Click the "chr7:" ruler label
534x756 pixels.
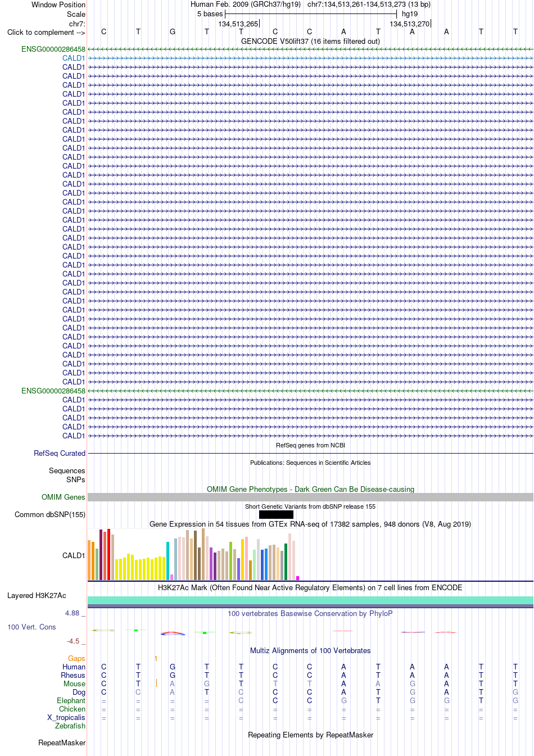pos(77,24)
